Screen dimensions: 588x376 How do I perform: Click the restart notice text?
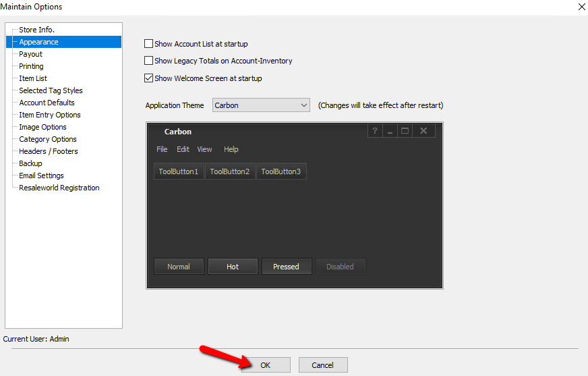(380, 105)
